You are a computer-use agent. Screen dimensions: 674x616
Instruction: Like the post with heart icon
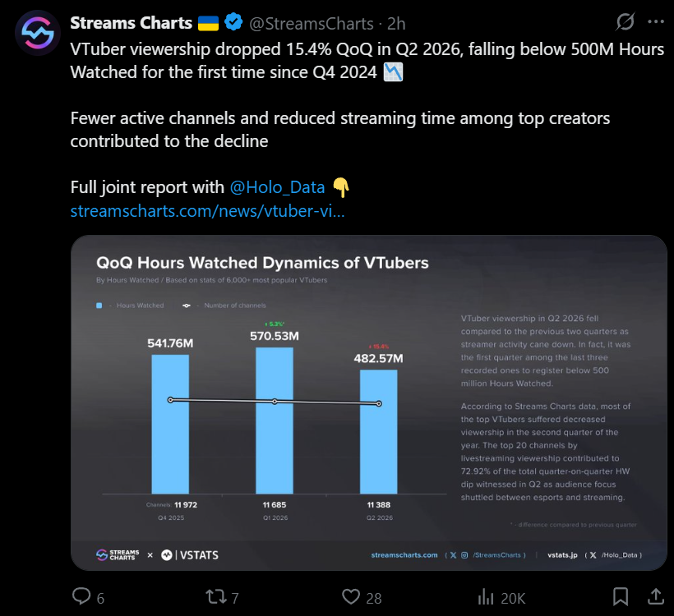pos(351,596)
